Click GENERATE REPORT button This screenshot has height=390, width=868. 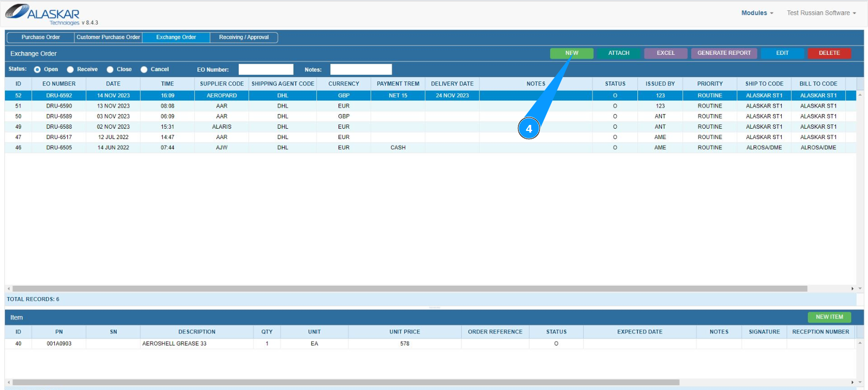point(724,53)
